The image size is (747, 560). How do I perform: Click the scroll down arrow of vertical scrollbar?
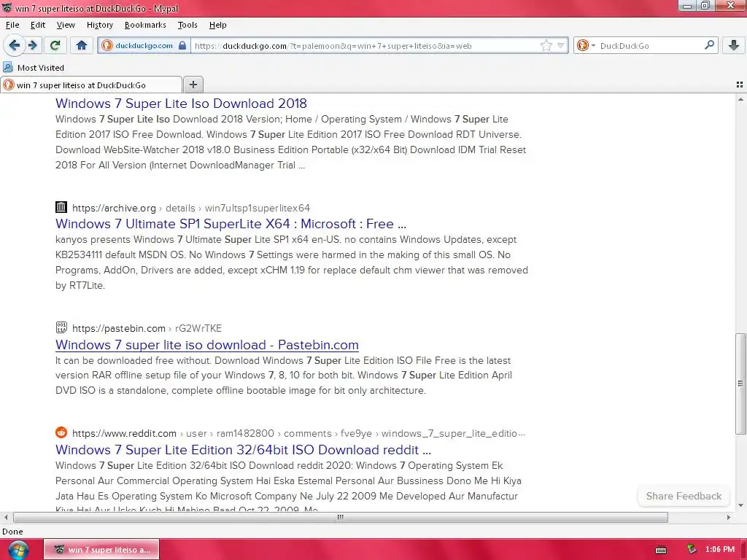coord(740,505)
